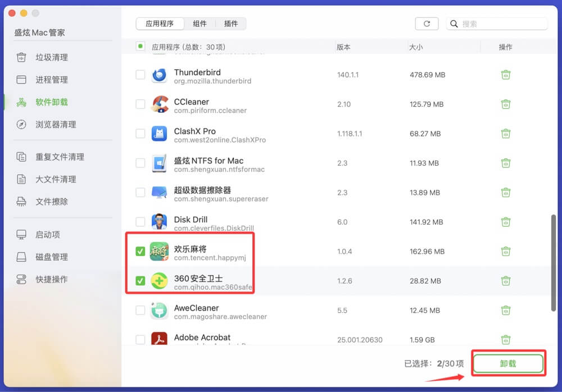Delete CCleaner using its trash icon

(506, 104)
